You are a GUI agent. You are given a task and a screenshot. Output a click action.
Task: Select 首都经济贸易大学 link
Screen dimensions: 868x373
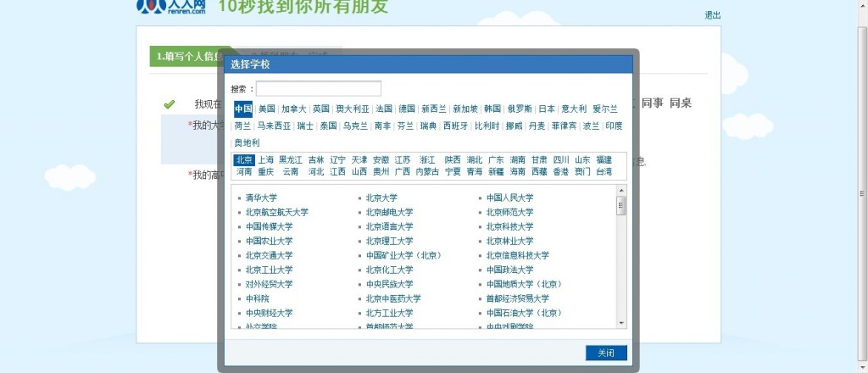(x=517, y=298)
